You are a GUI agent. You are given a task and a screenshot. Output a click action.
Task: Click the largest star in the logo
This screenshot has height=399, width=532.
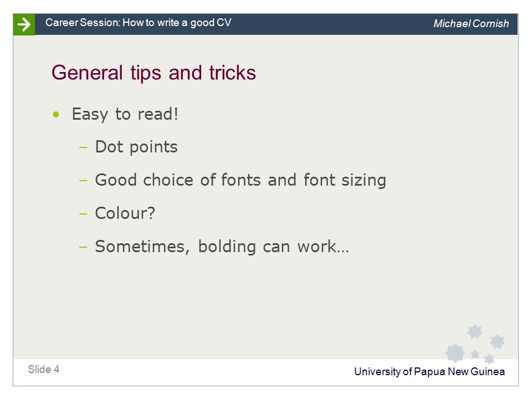[x=455, y=353]
